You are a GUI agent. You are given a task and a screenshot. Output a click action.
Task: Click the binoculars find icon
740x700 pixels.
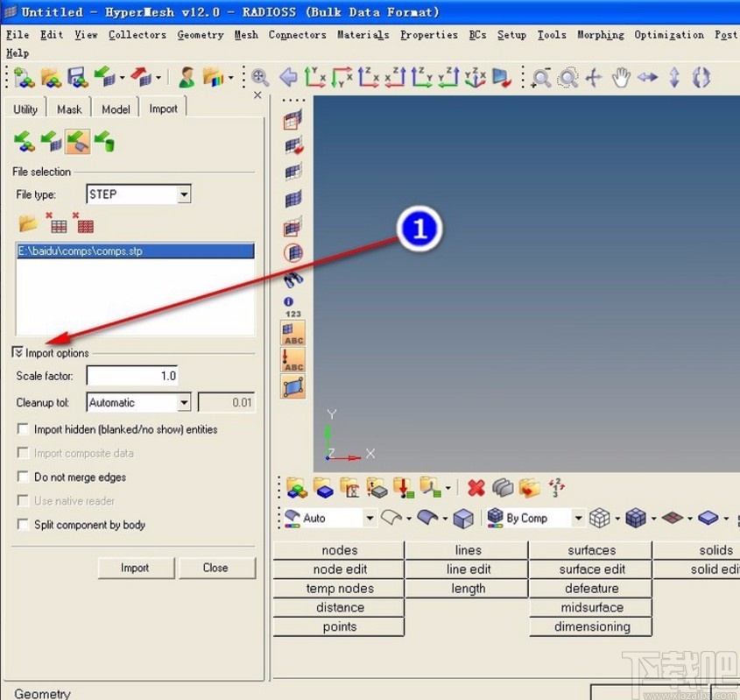coord(293,279)
